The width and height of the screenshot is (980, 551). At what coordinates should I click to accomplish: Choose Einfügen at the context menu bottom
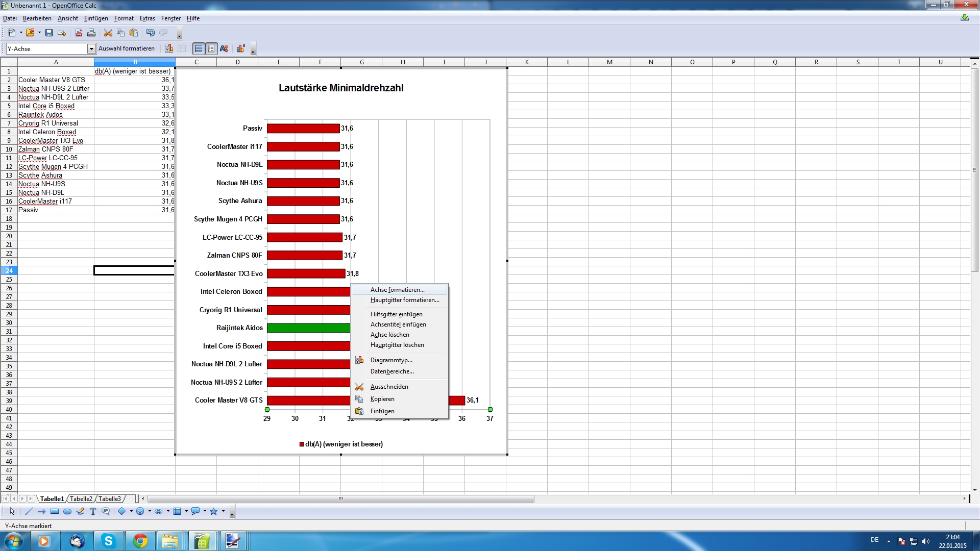(399, 411)
